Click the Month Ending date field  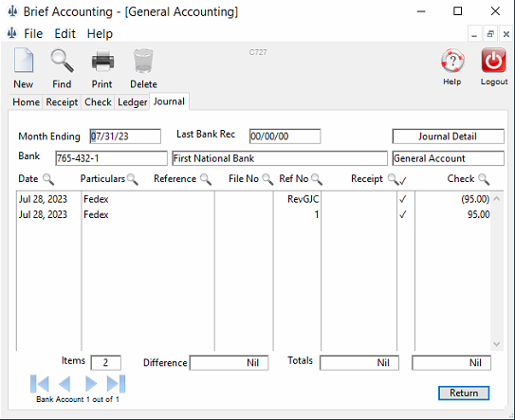click(x=125, y=137)
